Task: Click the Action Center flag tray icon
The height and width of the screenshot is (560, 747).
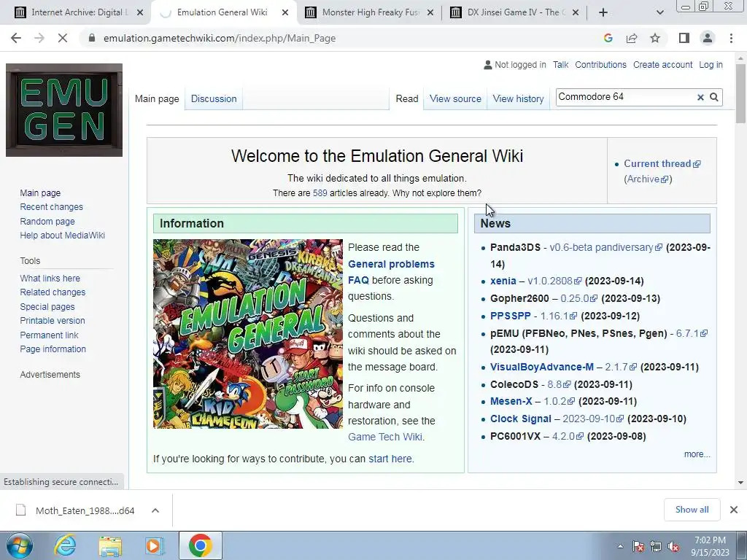Action: (638, 547)
